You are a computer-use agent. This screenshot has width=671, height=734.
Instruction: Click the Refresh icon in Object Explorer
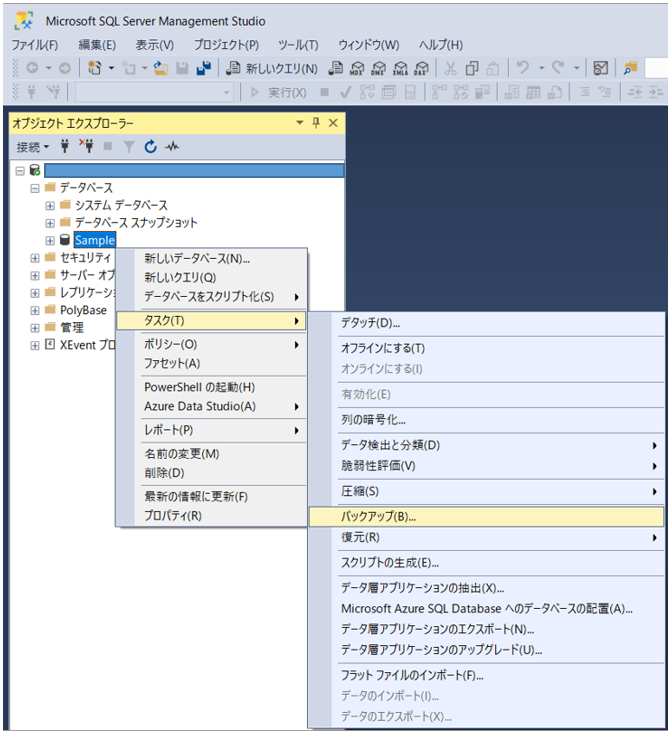tap(150, 147)
